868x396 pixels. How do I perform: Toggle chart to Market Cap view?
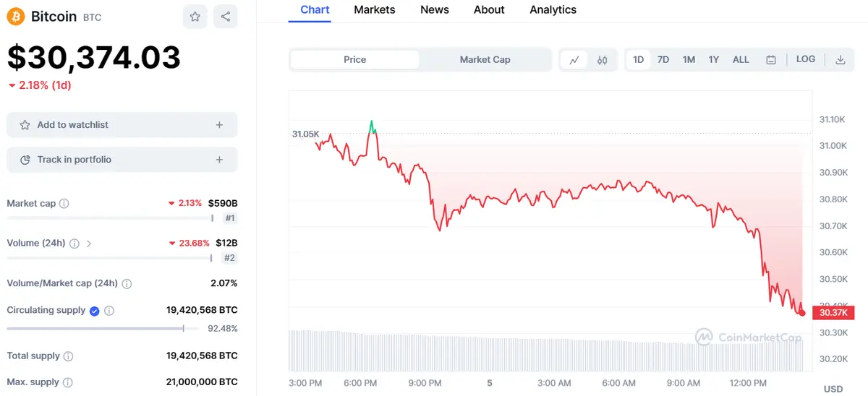point(485,60)
